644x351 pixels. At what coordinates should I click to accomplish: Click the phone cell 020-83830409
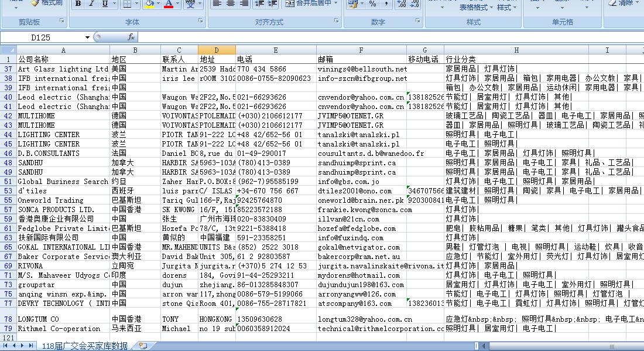pos(276,219)
